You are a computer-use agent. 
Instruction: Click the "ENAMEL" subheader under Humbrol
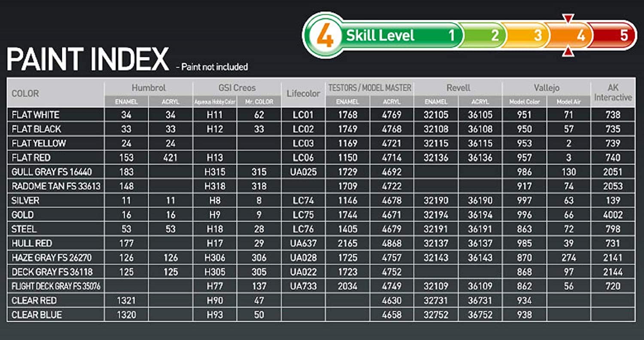[x=127, y=102]
